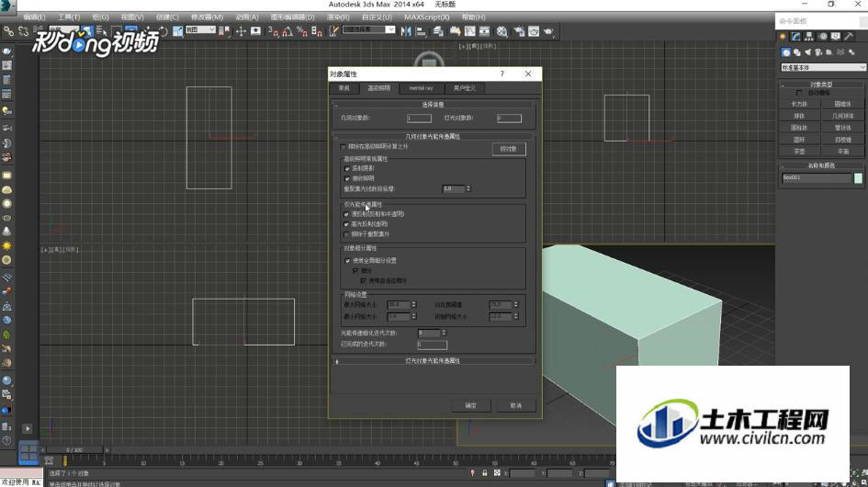Switch to the Utilities command panel tab
The image size is (868, 487).
[x=849, y=37]
